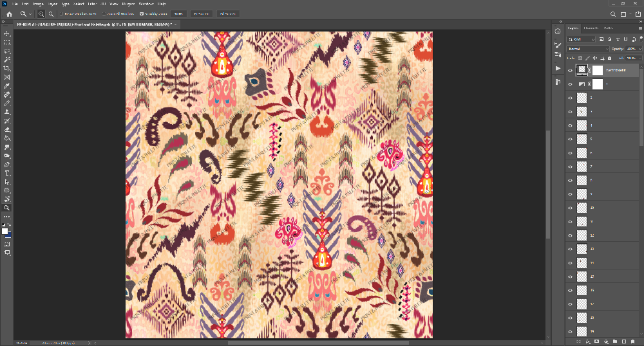Hide layer 13 with the eye icon
This screenshot has height=346, width=644.
[x=570, y=250]
